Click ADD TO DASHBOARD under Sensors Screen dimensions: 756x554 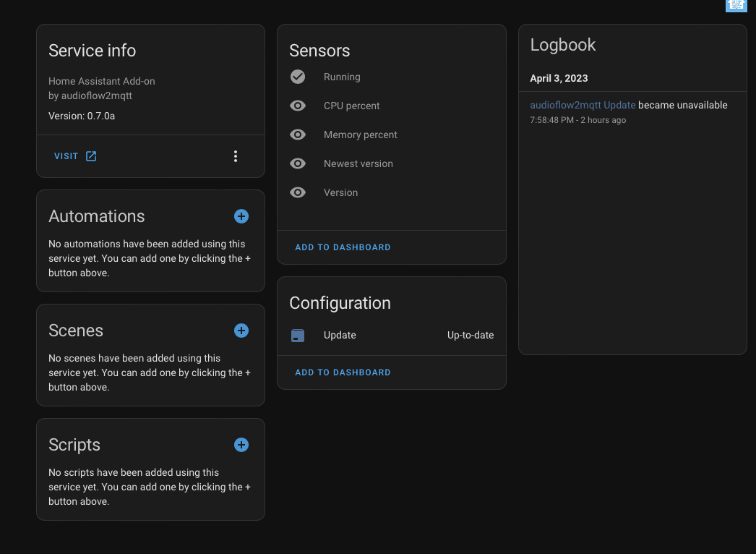[x=343, y=247]
